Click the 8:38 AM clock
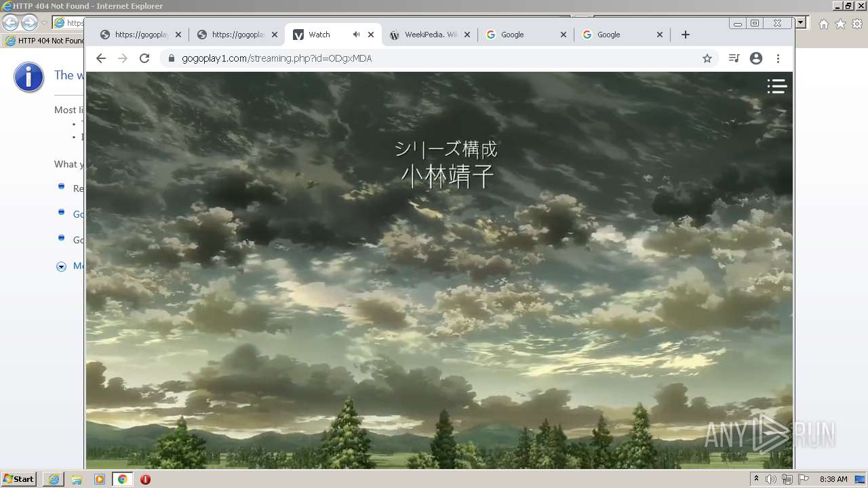 click(833, 479)
